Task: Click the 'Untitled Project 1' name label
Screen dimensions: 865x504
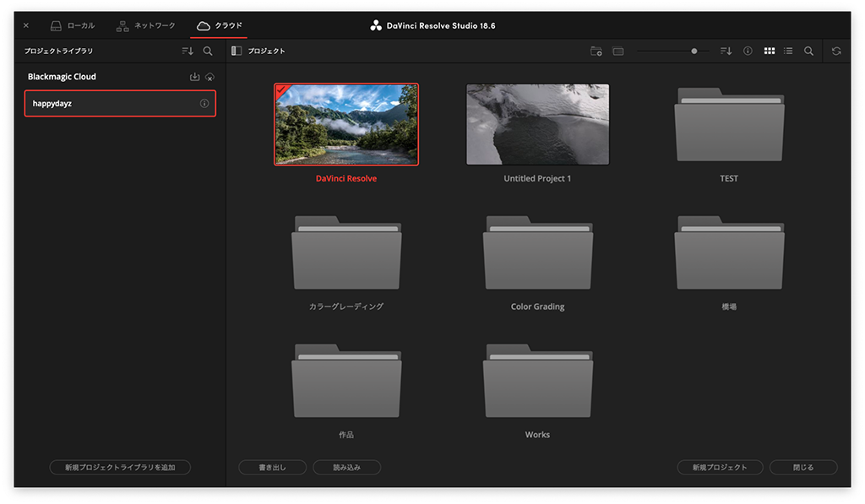Action: [x=537, y=179]
